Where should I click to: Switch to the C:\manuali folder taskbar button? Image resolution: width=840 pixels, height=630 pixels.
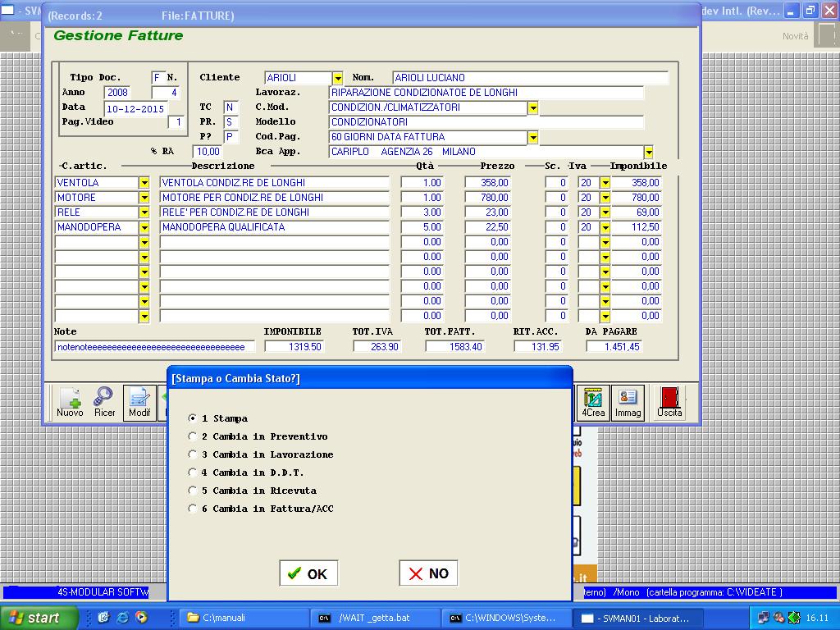tap(243, 618)
